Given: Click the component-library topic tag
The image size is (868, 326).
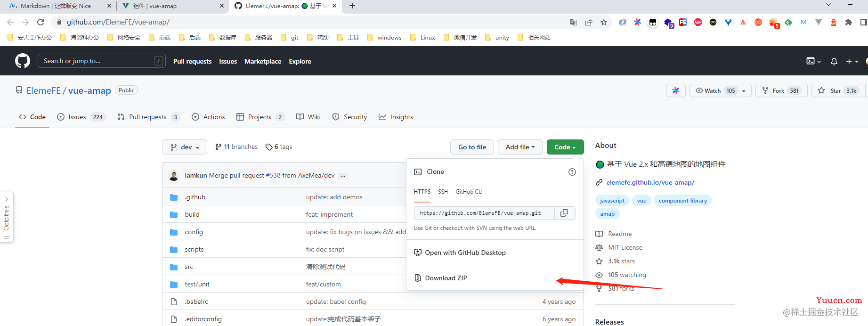Looking at the screenshot, I should point(683,201).
